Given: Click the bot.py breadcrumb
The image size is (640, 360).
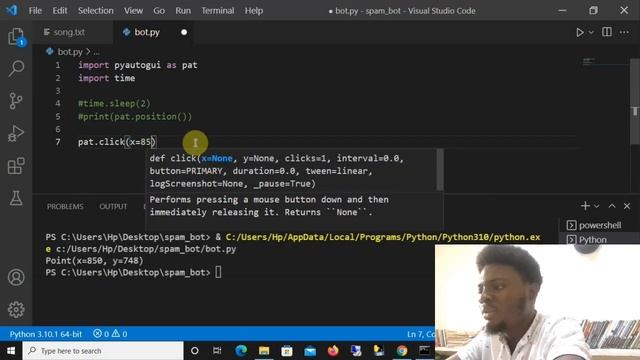Looking at the screenshot, I should tap(70, 52).
